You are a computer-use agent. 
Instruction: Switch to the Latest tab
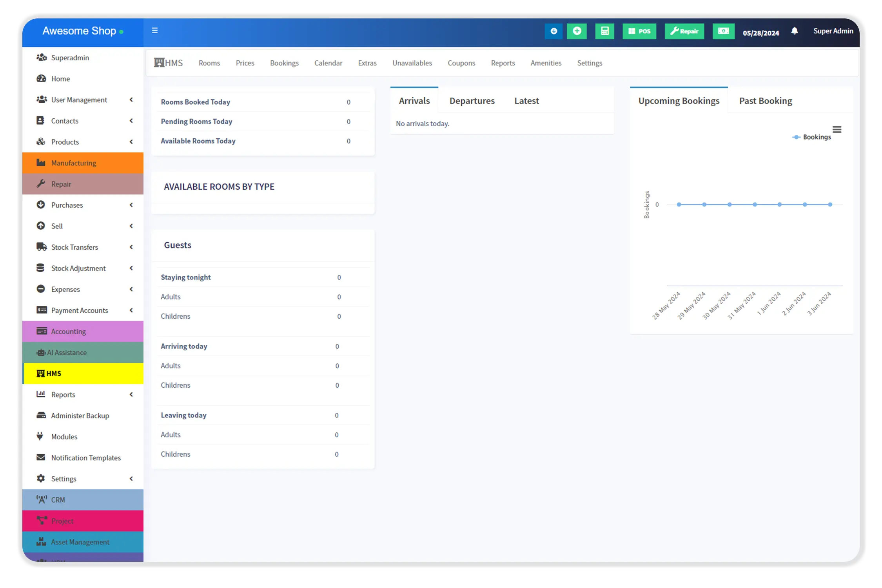(526, 101)
